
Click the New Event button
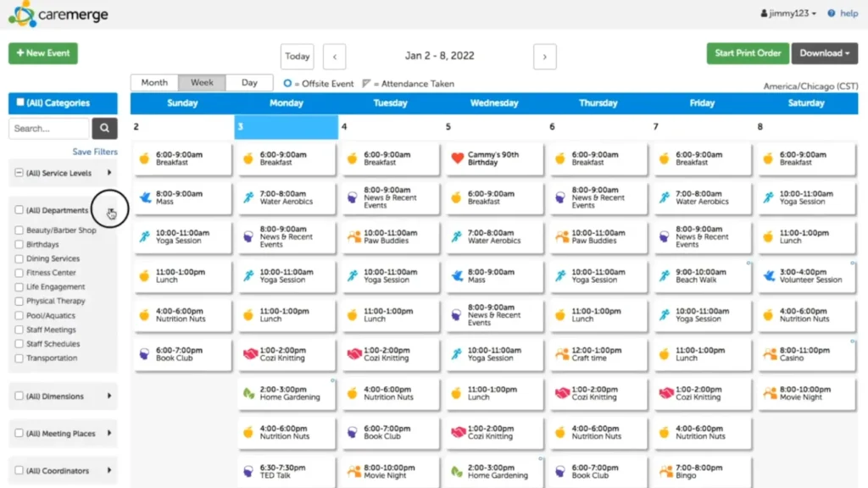[43, 53]
